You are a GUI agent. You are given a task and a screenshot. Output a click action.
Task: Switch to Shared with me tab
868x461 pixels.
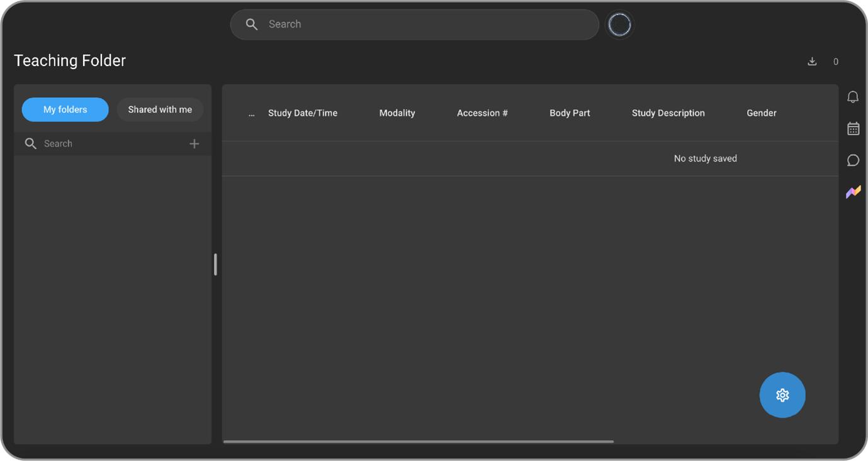click(x=160, y=109)
